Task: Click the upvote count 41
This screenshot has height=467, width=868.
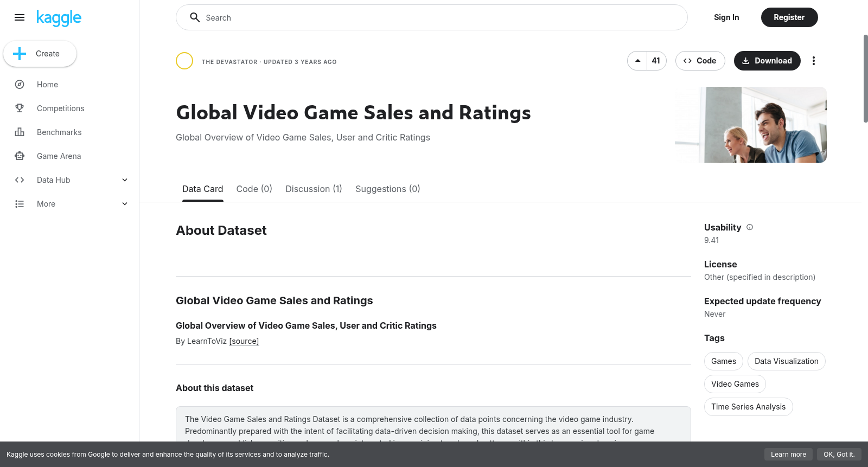Action: coord(656,61)
